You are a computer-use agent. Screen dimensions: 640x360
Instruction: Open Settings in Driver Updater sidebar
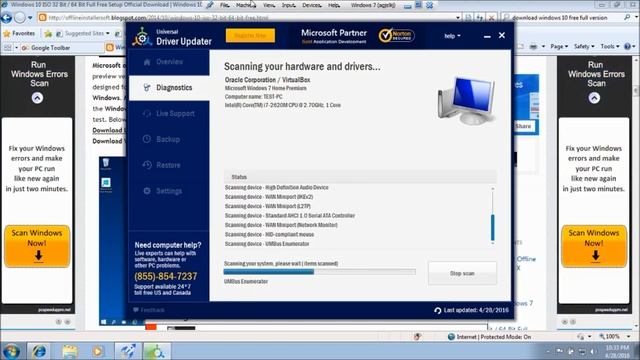click(x=169, y=191)
